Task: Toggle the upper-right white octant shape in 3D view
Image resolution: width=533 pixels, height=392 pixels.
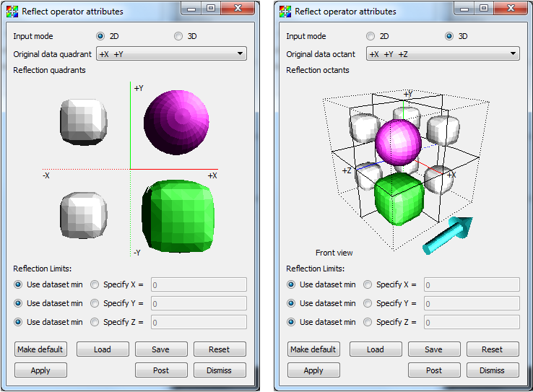Action: click(x=443, y=131)
